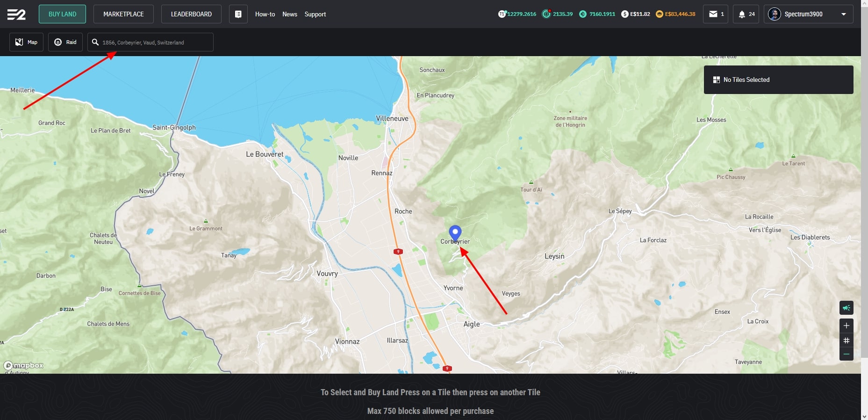Click the Le Grammont peak label

tap(206, 229)
